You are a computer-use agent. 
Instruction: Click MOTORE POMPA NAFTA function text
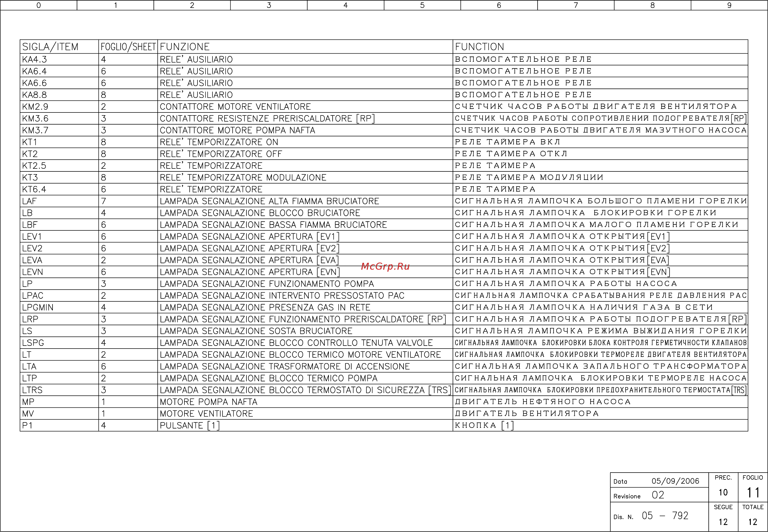tap(209, 402)
